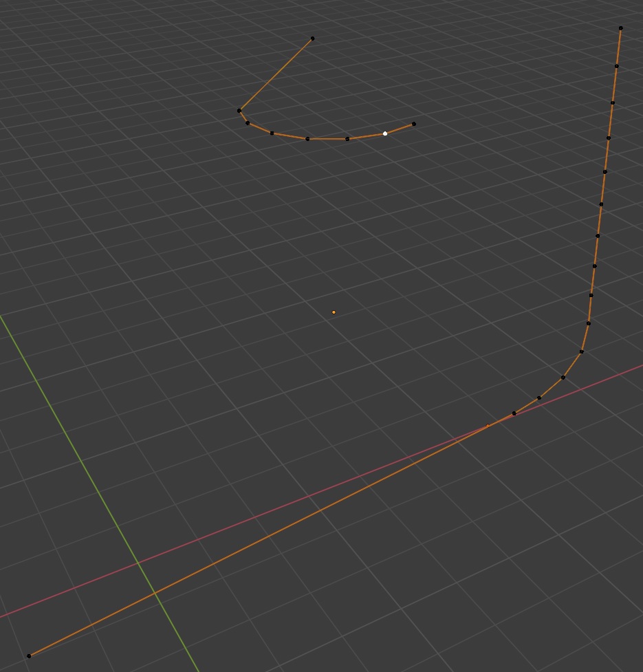Viewport: 643px width, 672px height.
Task: Select the topmost vertex of the tall curve
Action: tap(621, 28)
